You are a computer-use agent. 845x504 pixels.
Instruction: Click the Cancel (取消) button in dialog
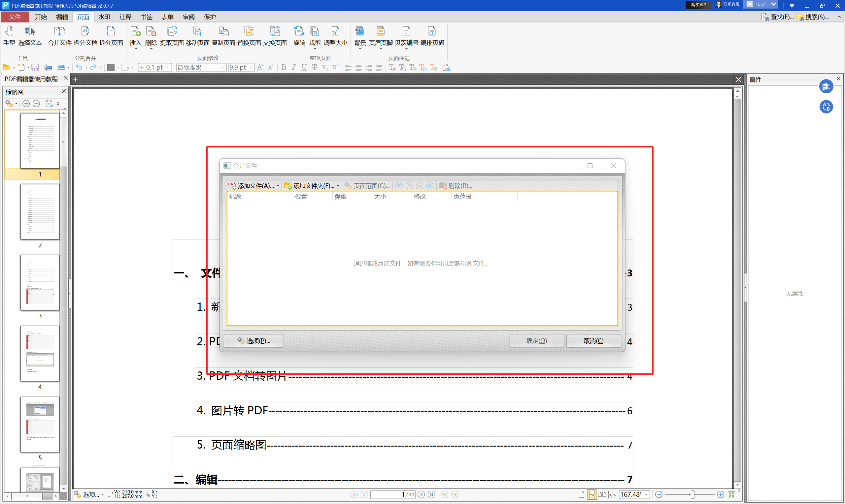[x=593, y=341]
